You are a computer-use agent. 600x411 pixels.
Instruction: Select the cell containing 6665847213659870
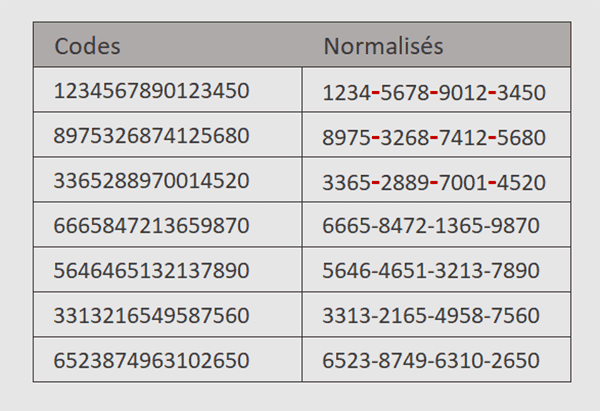tap(151, 226)
